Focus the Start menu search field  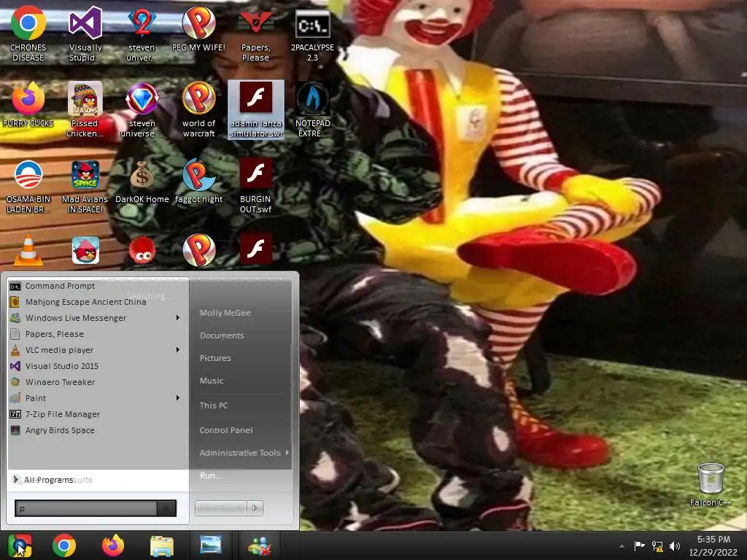click(x=86, y=508)
